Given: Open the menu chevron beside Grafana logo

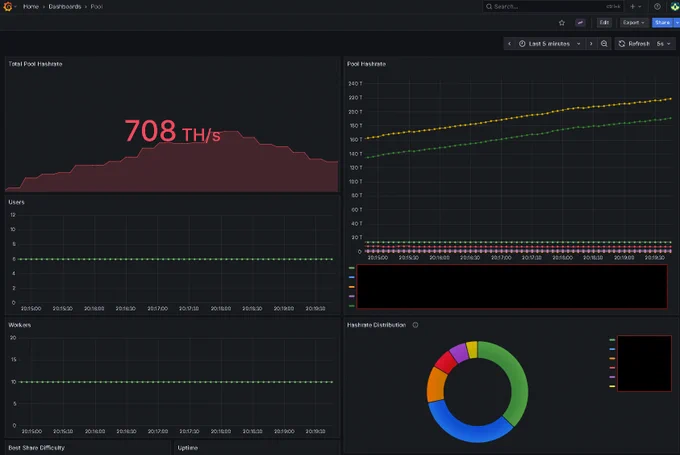Looking at the screenshot, I should [16, 7].
